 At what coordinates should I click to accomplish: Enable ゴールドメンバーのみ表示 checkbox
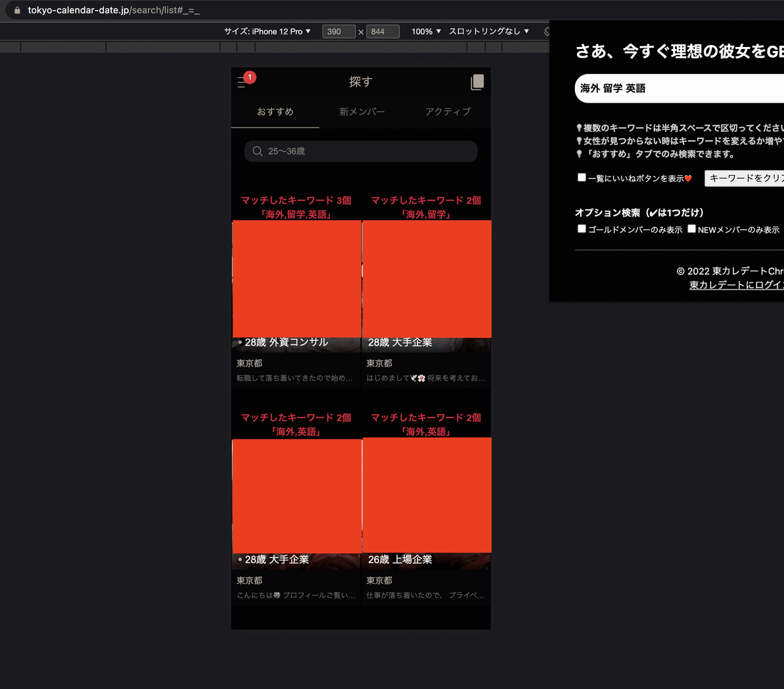click(x=581, y=229)
